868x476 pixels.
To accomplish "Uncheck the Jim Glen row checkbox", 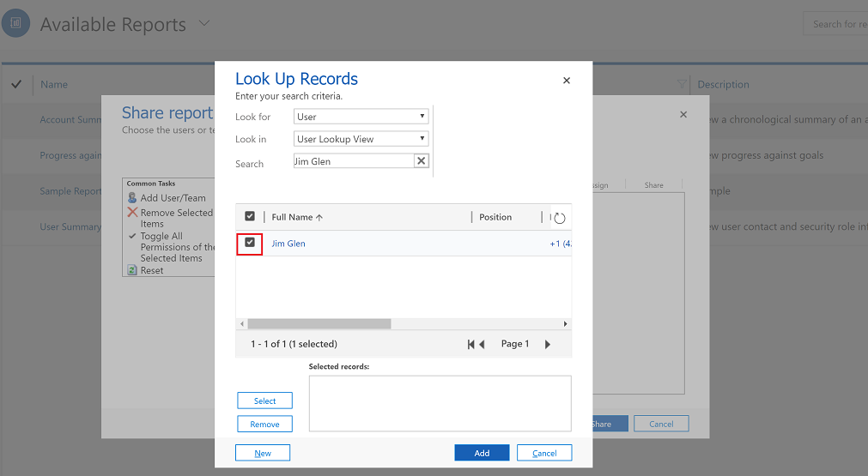I will pyautogui.click(x=250, y=244).
